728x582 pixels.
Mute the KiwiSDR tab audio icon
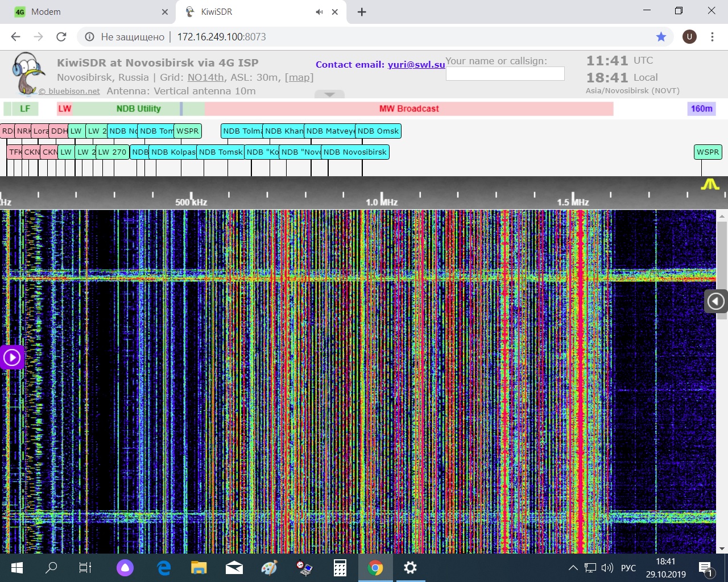tap(320, 12)
